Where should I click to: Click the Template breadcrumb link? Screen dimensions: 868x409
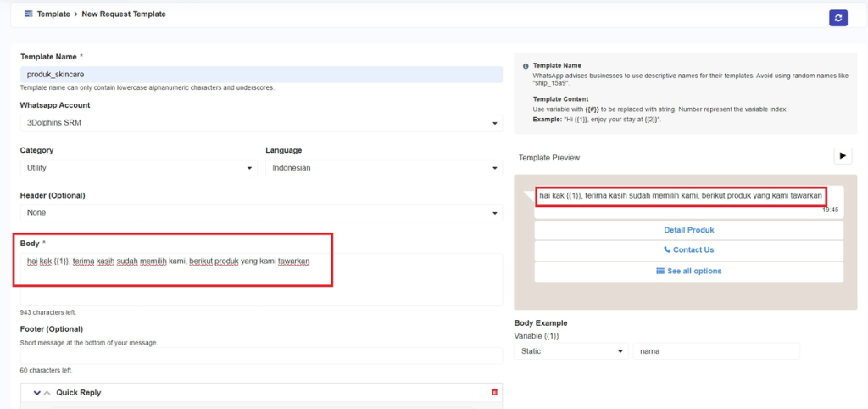[53, 14]
